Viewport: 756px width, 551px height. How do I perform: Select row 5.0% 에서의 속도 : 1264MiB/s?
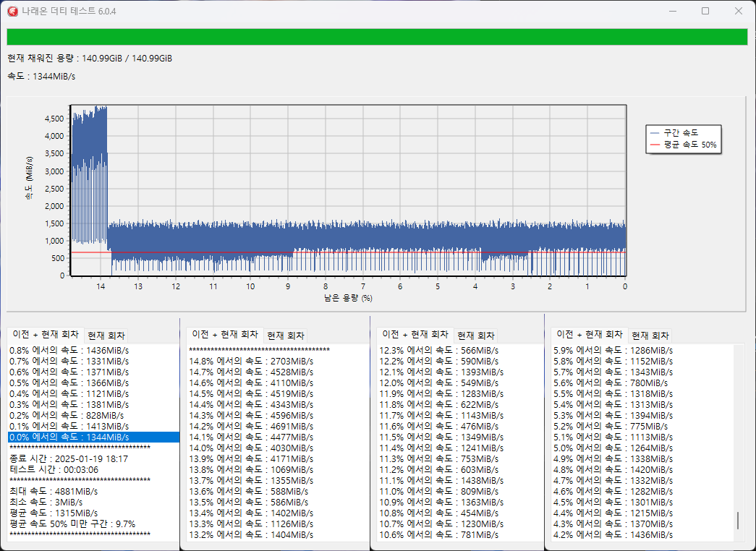pos(613,448)
